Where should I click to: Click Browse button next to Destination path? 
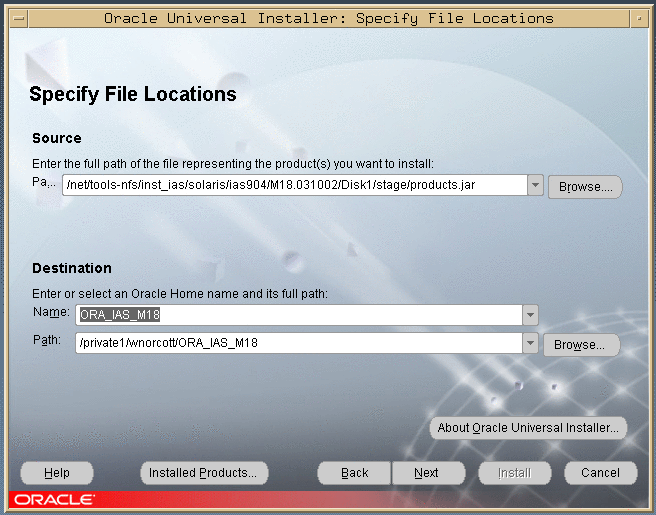click(x=581, y=345)
